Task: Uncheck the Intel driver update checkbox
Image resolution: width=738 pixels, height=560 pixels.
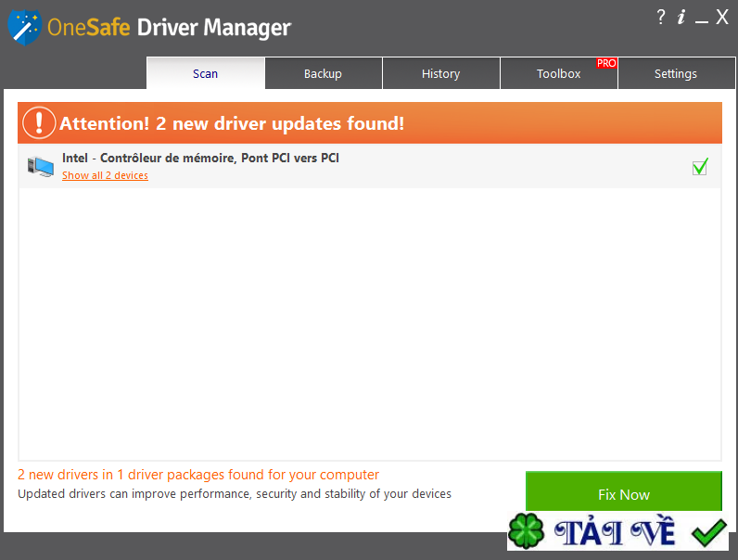Action: pyautogui.click(x=700, y=167)
